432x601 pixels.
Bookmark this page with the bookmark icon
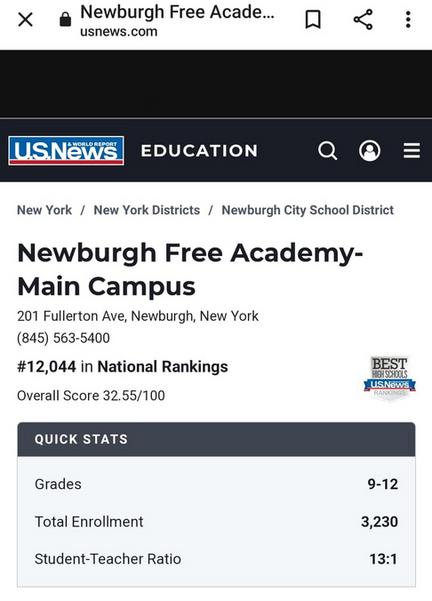point(313,19)
